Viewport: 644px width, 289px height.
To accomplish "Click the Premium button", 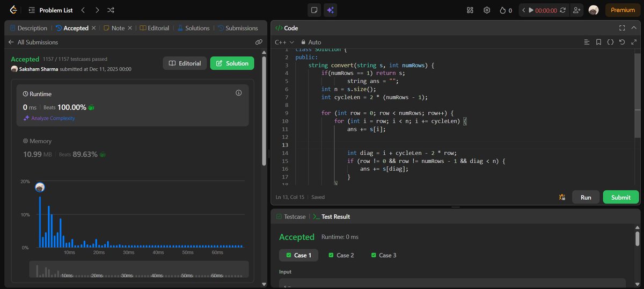I will click(623, 10).
